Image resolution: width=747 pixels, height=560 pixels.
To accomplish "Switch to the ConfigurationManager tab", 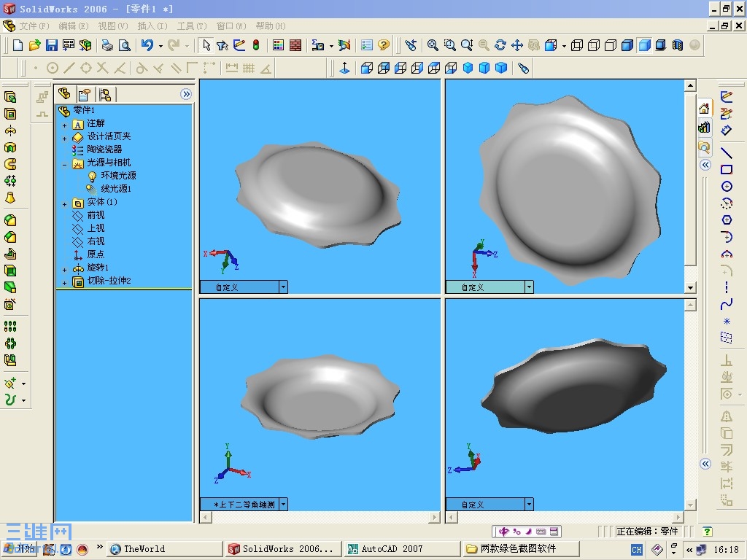I will click(105, 95).
